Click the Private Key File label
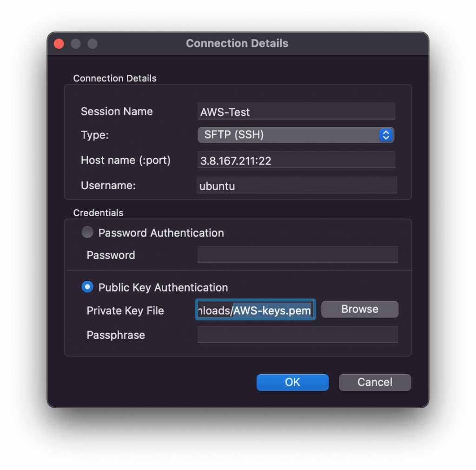This screenshot has height=470, width=476. [x=125, y=311]
